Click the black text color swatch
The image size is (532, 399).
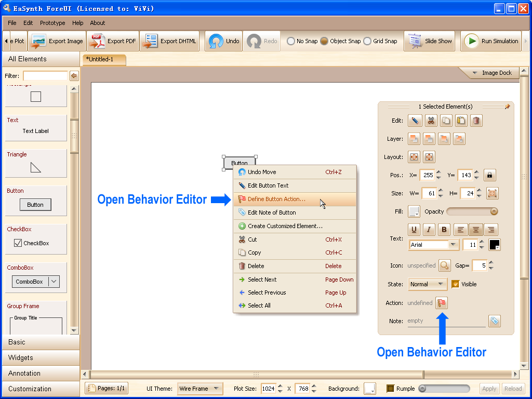494,245
